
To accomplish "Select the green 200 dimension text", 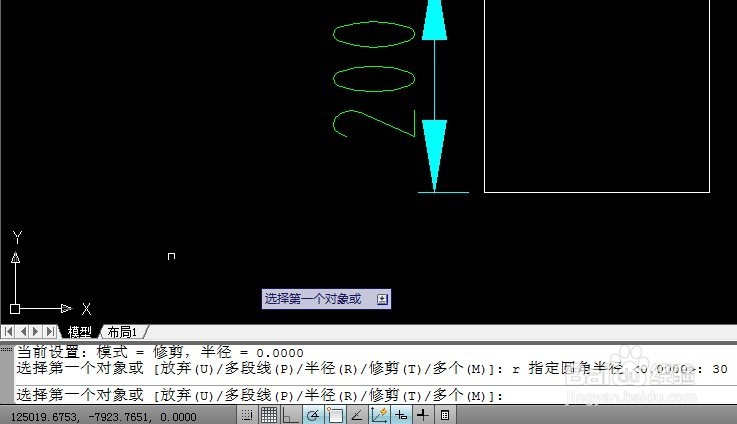I will pos(374,79).
